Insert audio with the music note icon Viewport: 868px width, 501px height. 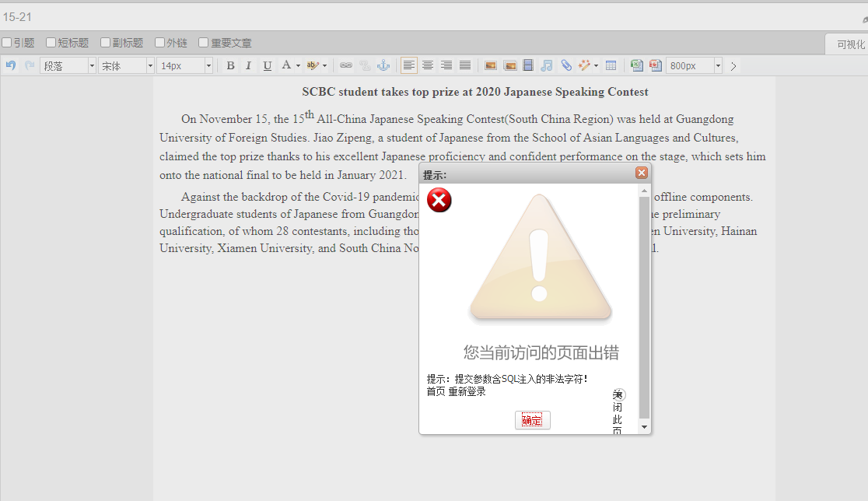click(x=547, y=66)
